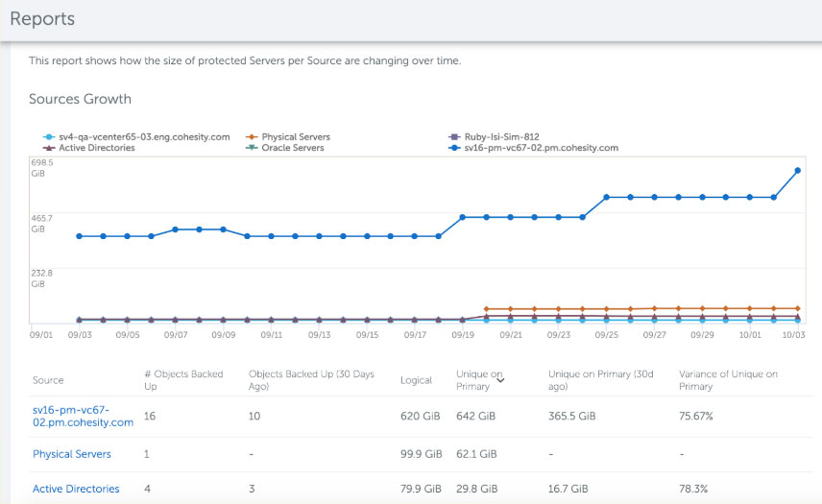Viewport: 822px width, 504px height.
Task: Click the Reports page title
Action: [42, 19]
